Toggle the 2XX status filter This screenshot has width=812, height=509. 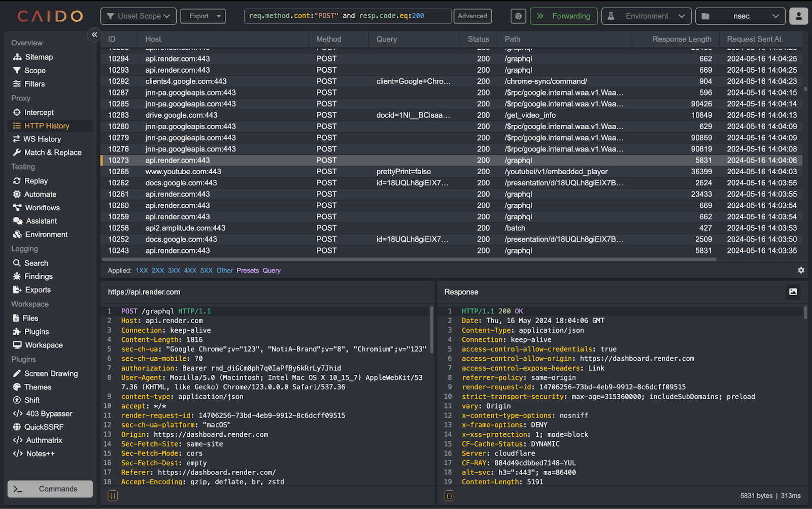pyautogui.click(x=158, y=271)
